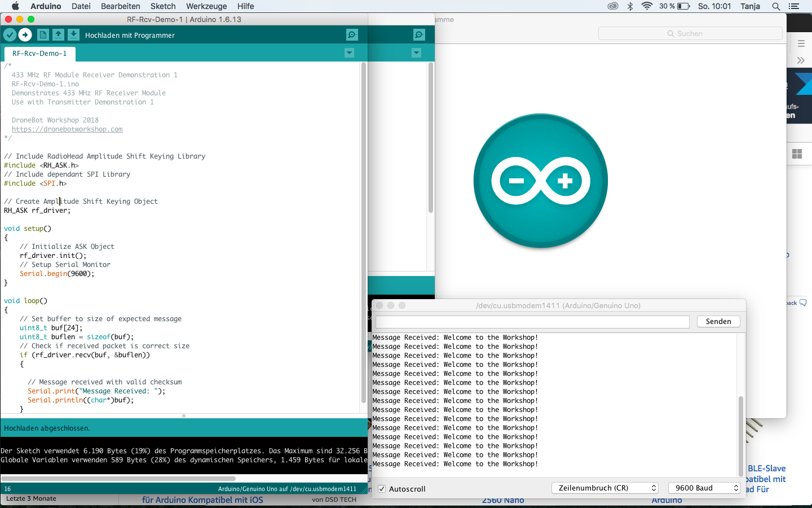Click the user name Tanja in menu bar
Screen dimensions: 812x508
(750, 6)
